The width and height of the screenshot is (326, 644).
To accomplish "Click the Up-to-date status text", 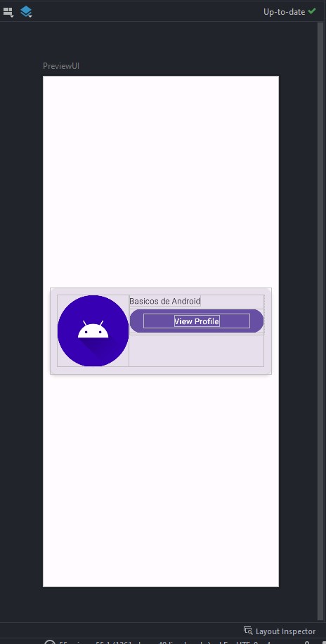I will tap(284, 12).
